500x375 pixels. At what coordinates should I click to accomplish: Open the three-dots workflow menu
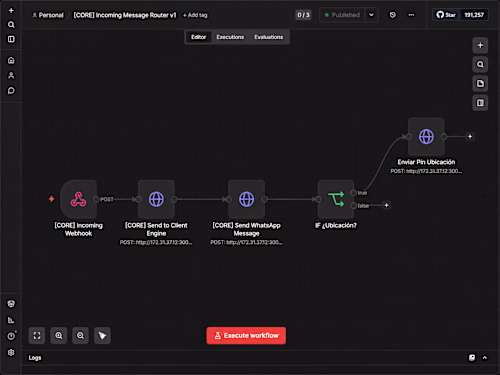coord(411,15)
